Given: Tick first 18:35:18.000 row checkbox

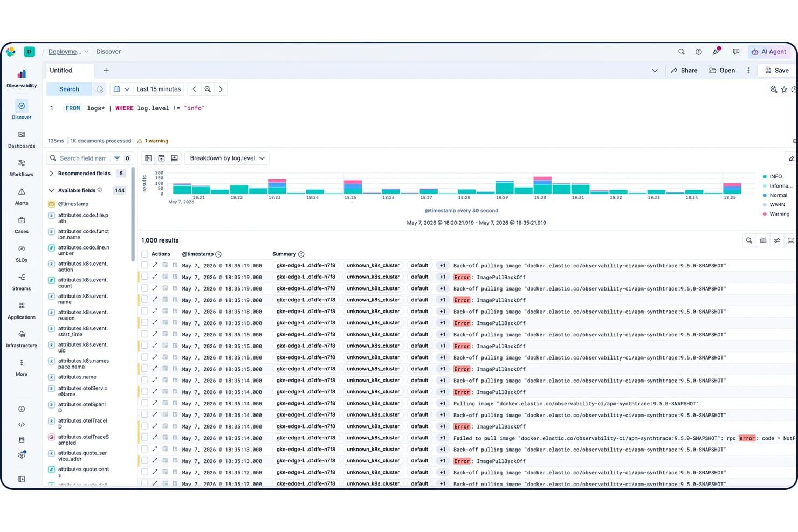Looking at the screenshot, I should [145, 311].
